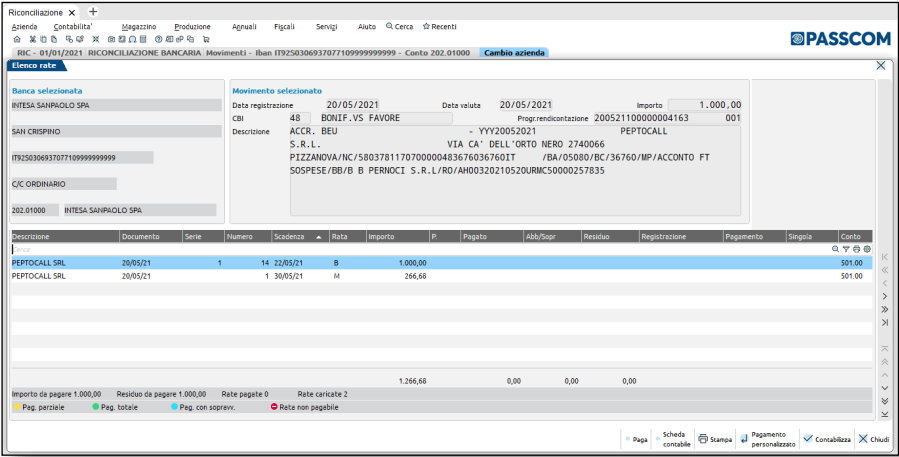This screenshot has width=899, height=457.
Task: Jump to last column arrow with bar
Action: [885, 323]
